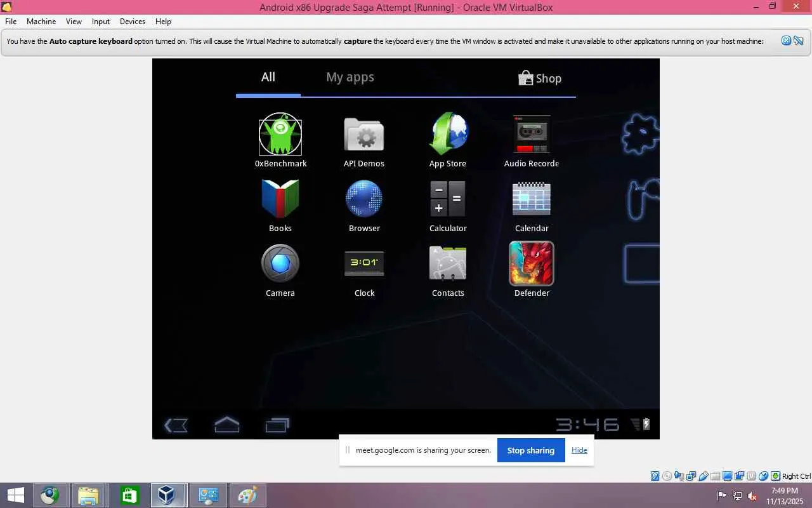
Task: Tap the Android Recent Apps button
Action: click(x=277, y=425)
